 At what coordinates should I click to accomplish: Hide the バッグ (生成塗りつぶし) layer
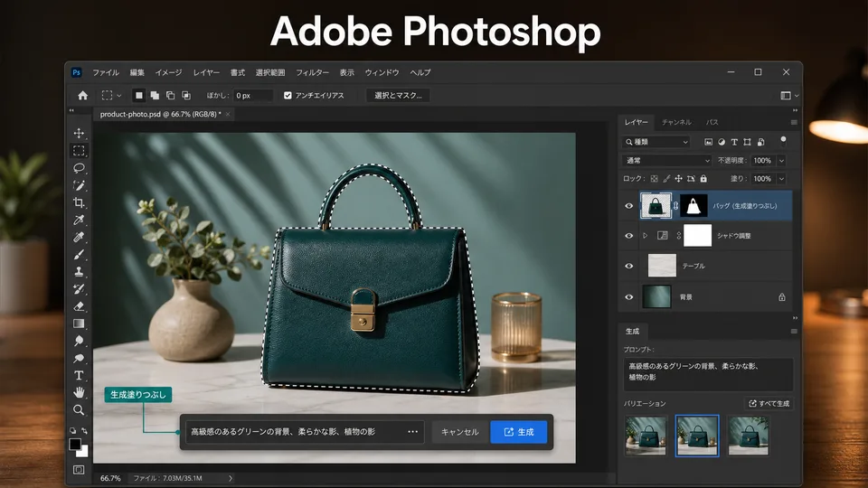629,206
